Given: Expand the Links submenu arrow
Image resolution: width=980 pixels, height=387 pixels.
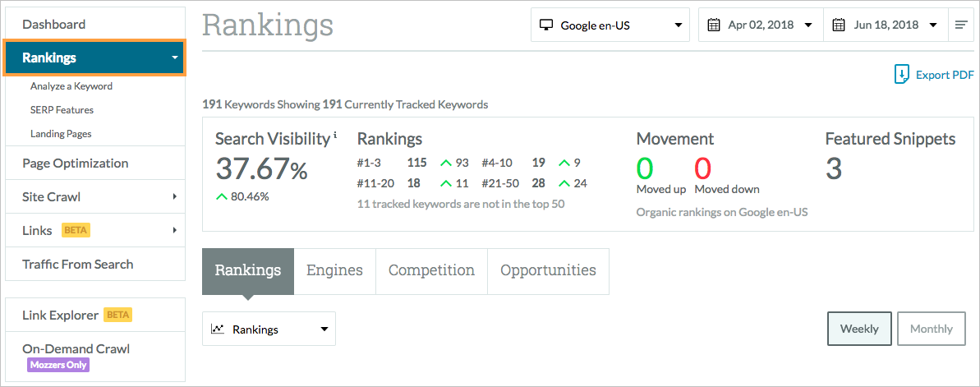Looking at the screenshot, I should (175, 231).
